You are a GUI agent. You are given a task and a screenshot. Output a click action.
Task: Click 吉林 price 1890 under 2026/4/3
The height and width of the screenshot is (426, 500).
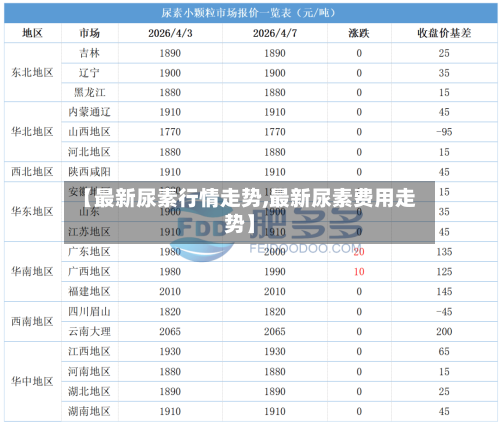tap(170, 53)
